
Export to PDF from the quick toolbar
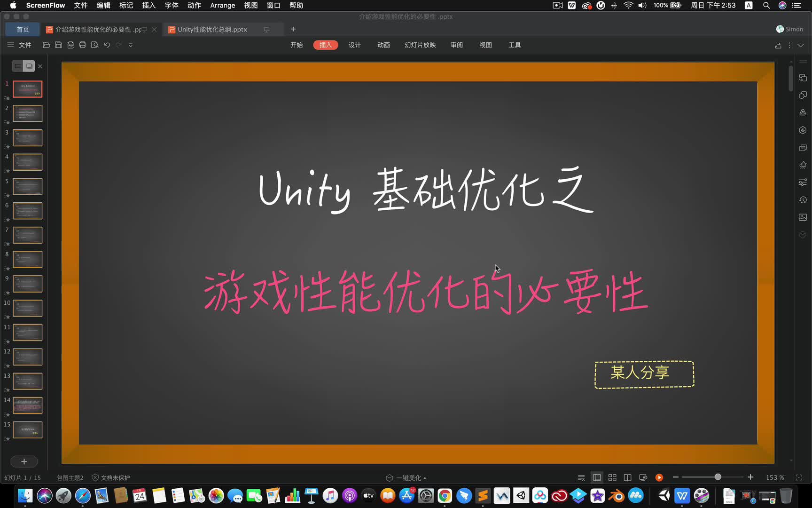pos(70,45)
